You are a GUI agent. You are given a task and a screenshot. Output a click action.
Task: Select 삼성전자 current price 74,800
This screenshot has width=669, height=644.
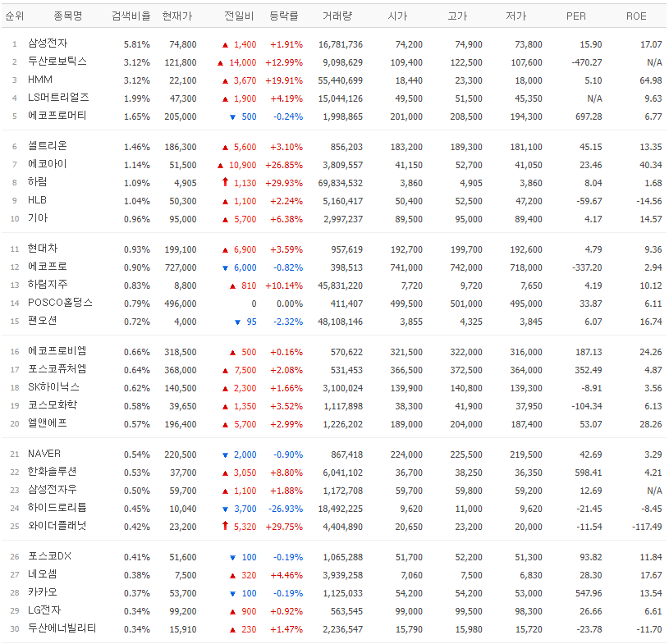click(x=182, y=44)
